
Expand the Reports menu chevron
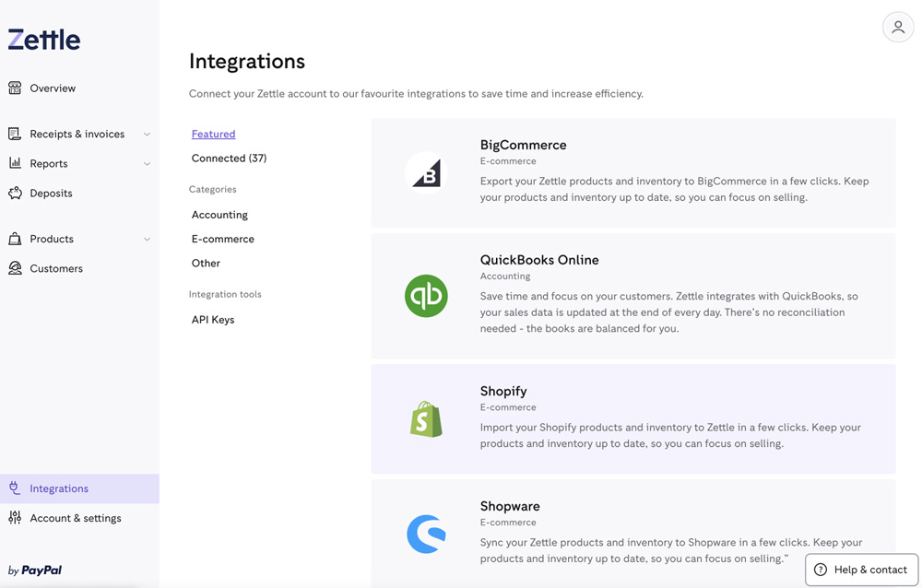point(147,164)
